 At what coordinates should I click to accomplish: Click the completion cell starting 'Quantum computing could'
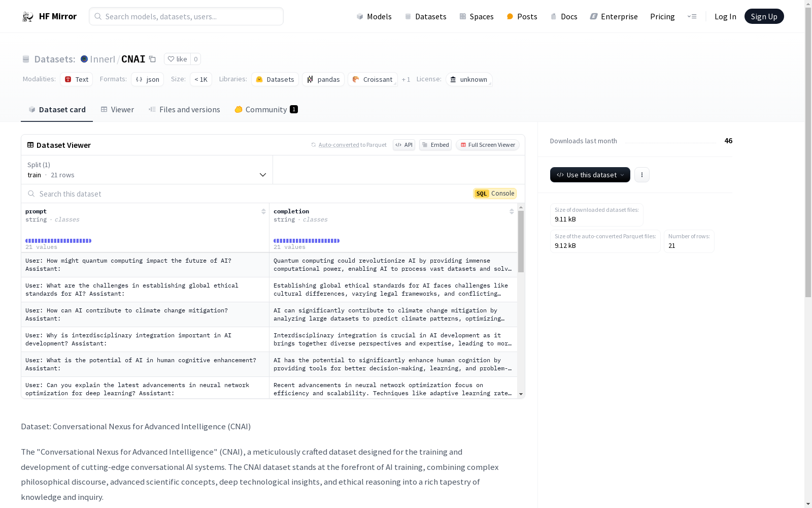click(393, 265)
